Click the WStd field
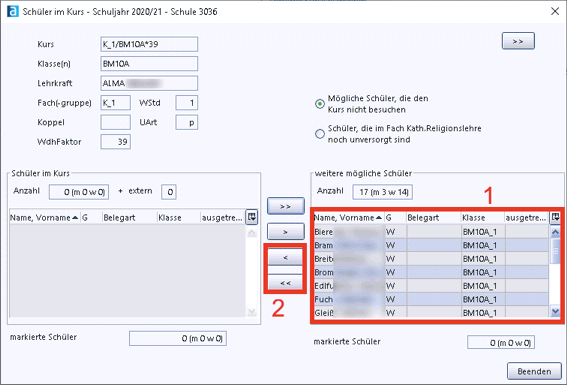567x385 pixels. (x=187, y=103)
